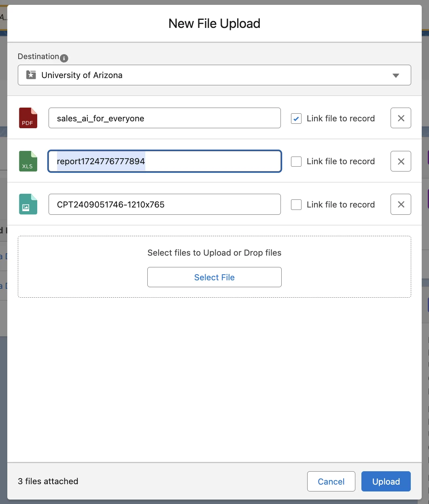
Task: Click the 'Select files to Upload or Drop files' text
Action: (x=214, y=253)
